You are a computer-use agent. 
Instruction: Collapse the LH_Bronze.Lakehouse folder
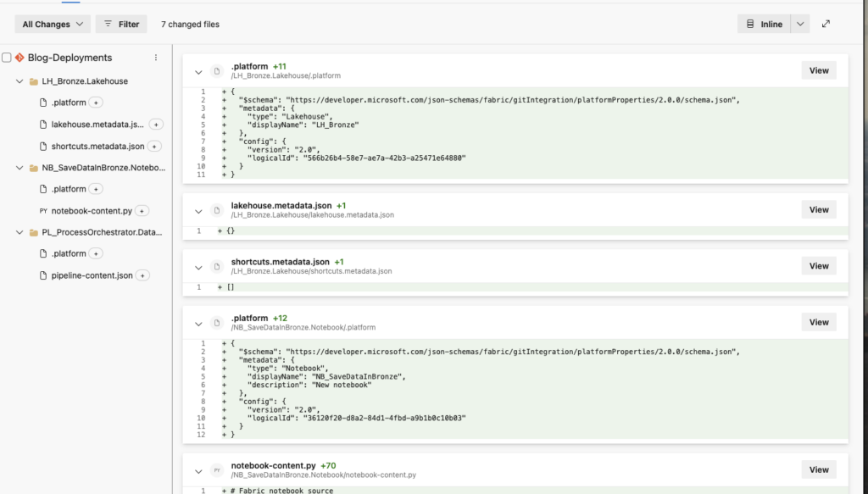click(x=19, y=81)
